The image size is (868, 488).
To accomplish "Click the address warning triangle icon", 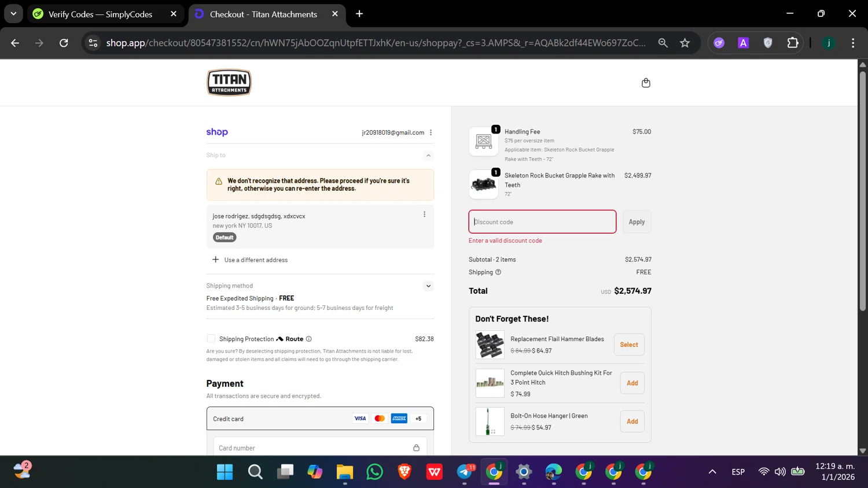I will [x=219, y=182].
